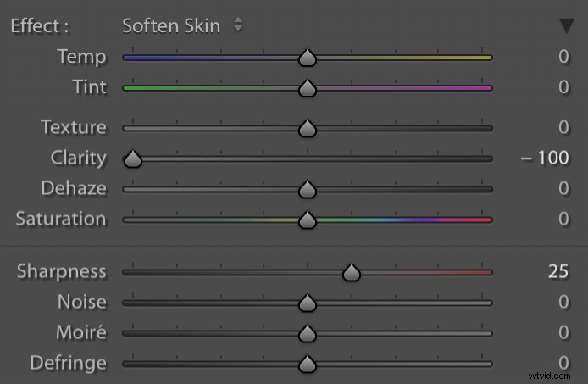This screenshot has width=588, height=384.
Task: Click the Defringe slider handle
Action: [x=308, y=364]
